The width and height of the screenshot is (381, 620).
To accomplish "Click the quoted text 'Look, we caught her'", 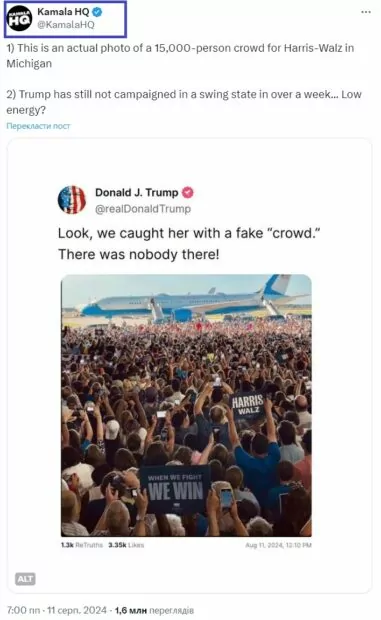I will tap(189, 244).
